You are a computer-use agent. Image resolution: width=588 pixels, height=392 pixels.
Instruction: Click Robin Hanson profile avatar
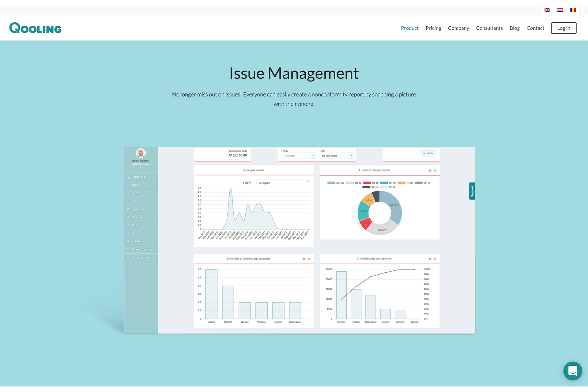pyautogui.click(x=141, y=153)
